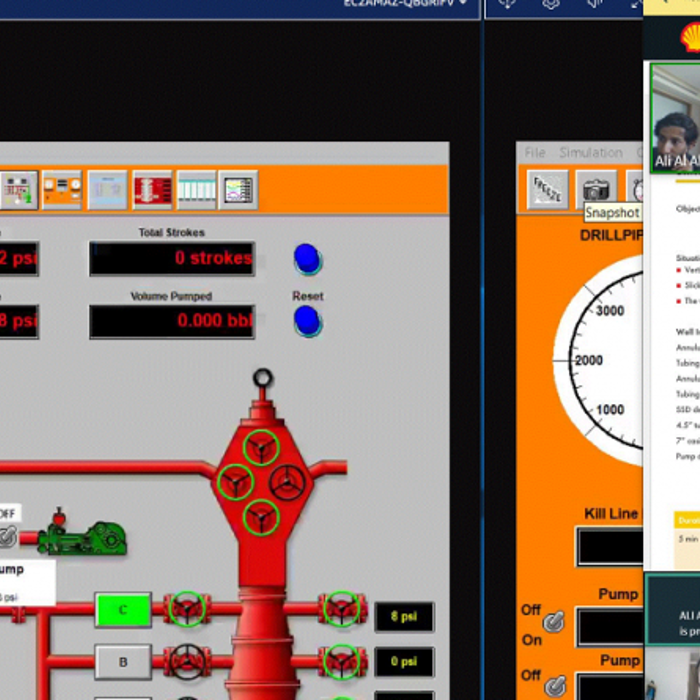The width and height of the screenshot is (700, 700).
Task: Click the 0 psi B line readout
Action: point(404,662)
